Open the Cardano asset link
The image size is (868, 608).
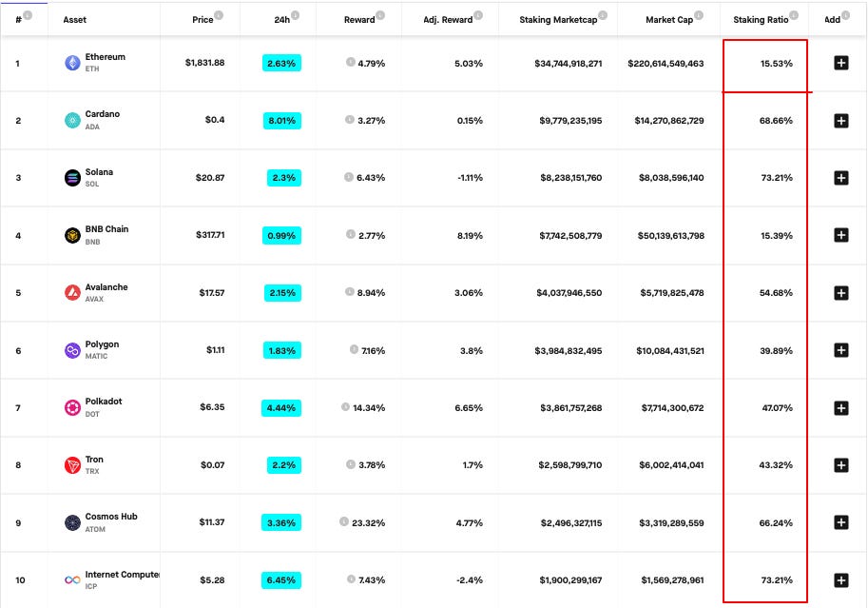coord(103,114)
